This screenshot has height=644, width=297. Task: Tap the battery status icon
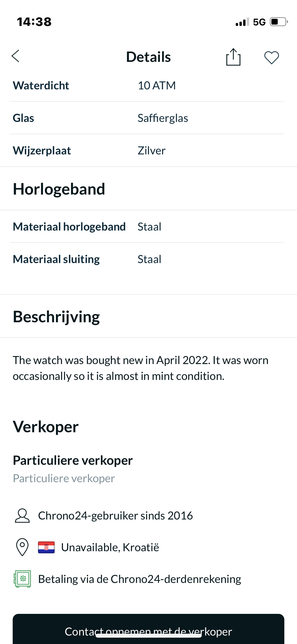(x=279, y=22)
